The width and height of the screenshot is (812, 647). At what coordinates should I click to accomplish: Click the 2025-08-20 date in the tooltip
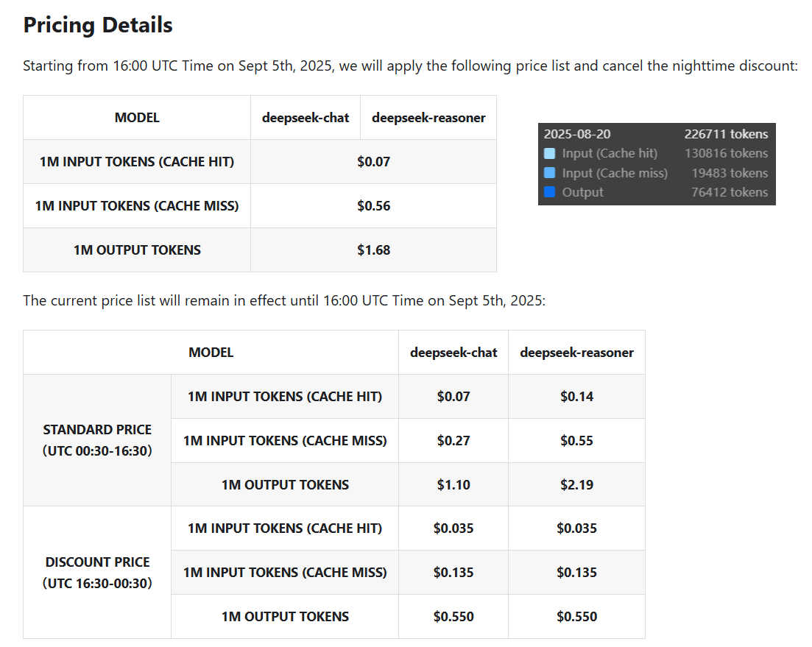[577, 134]
